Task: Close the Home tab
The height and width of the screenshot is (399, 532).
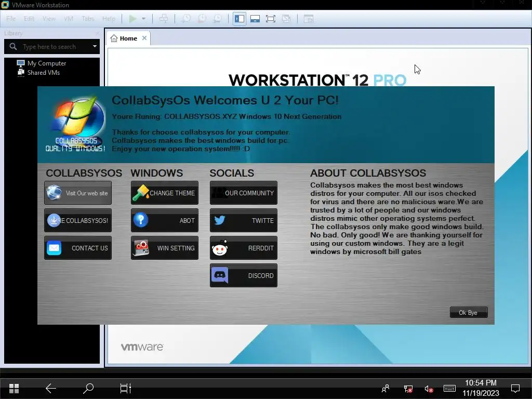Action: click(144, 38)
